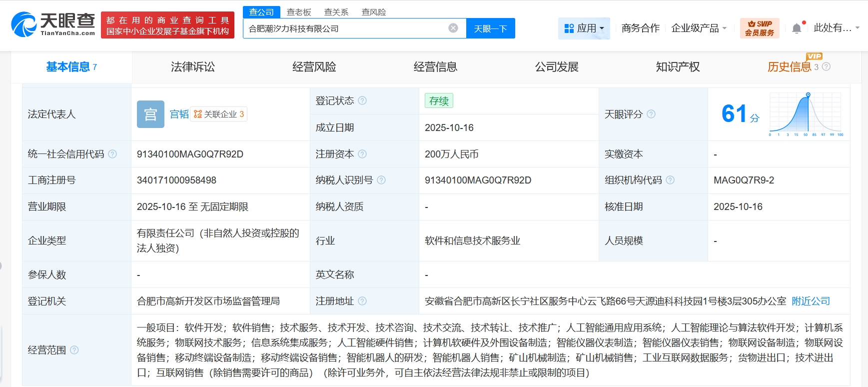Open the notification bell
The height and width of the screenshot is (387, 868).
tap(797, 28)
